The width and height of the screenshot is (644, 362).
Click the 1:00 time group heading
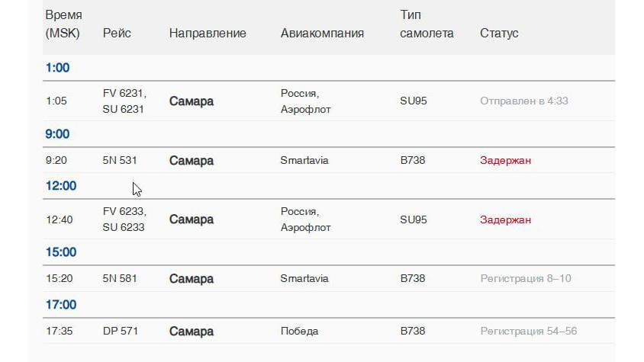coord(57,68)
